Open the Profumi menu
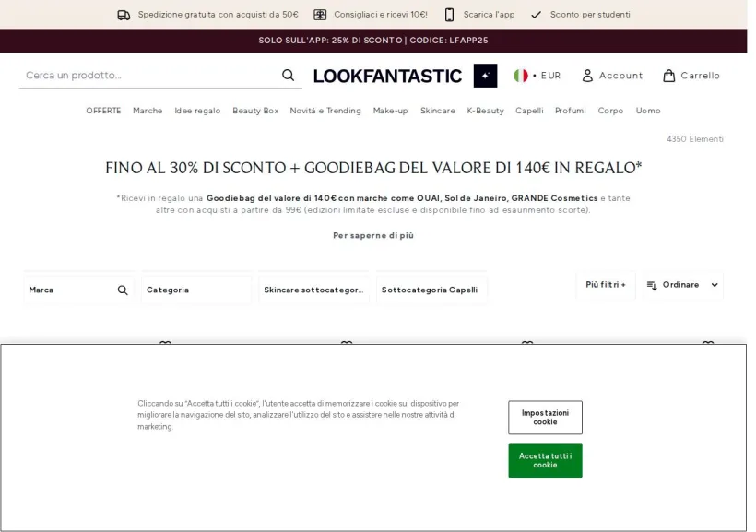Viewport: 756px width, 532px height. point(571,111)
